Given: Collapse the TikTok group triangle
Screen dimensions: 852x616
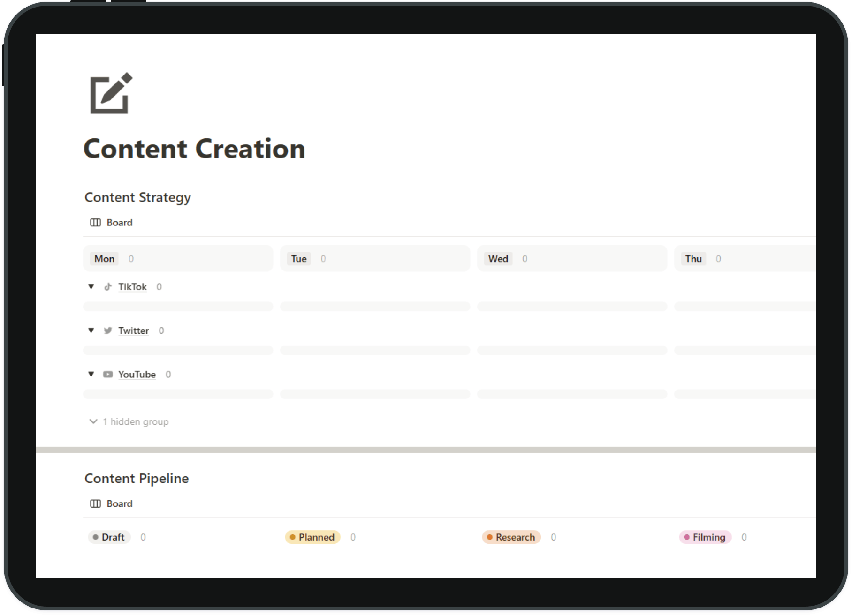Looking at the screenshot, I should pos(91,286).
